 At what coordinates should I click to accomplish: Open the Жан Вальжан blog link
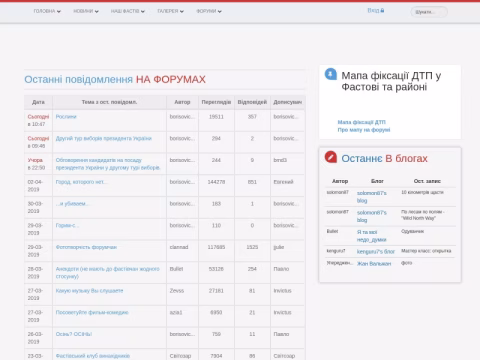374,263
